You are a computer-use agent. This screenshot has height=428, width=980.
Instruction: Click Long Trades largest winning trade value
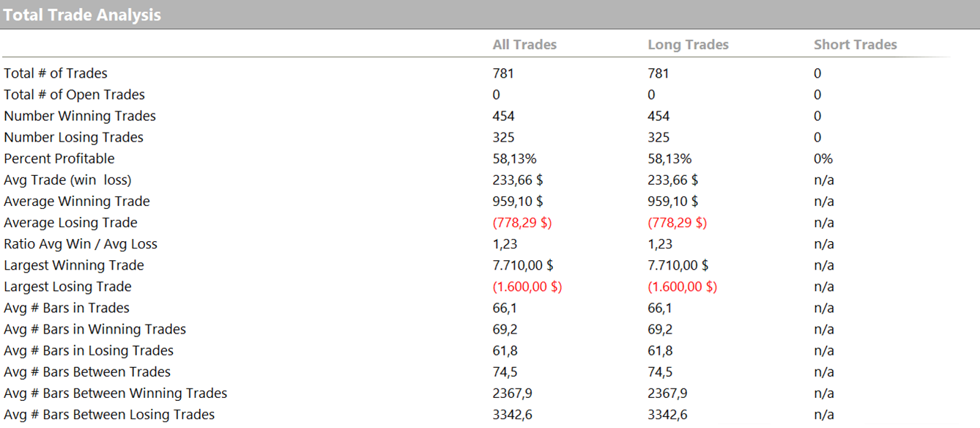(678, 265)
